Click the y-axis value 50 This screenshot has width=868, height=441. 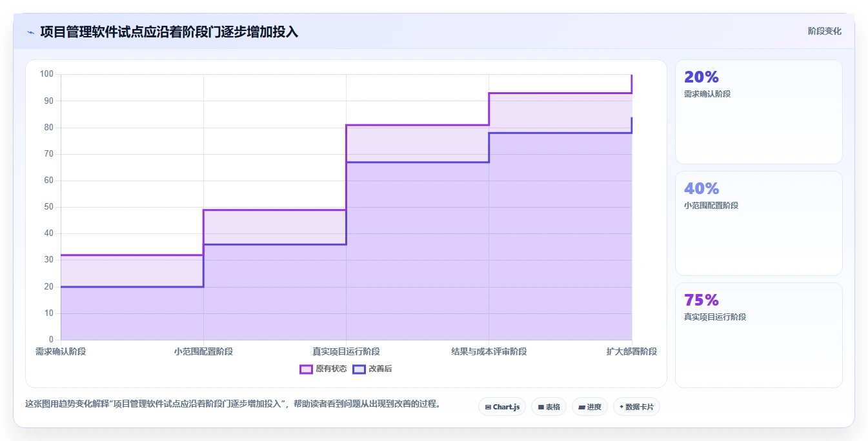49,207
